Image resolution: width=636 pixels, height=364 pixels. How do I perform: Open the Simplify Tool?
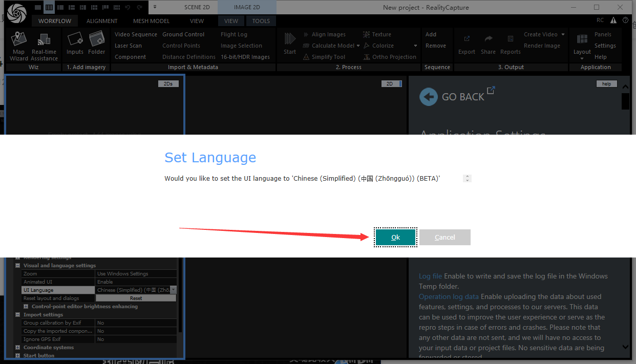[324, 57]
